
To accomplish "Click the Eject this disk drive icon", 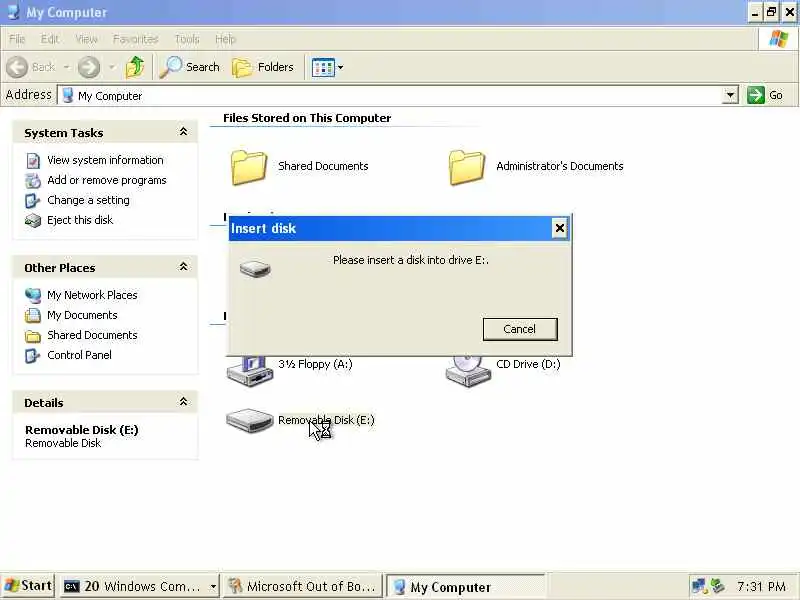I will coord(33,220).
